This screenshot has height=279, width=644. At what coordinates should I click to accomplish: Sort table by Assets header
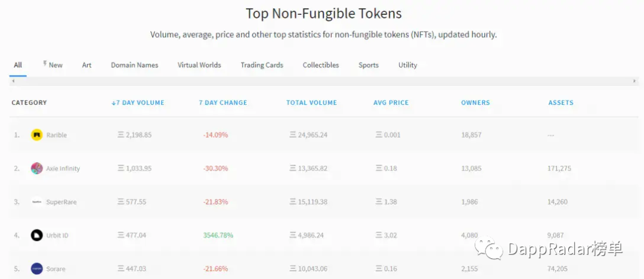(x=561, y=103)
